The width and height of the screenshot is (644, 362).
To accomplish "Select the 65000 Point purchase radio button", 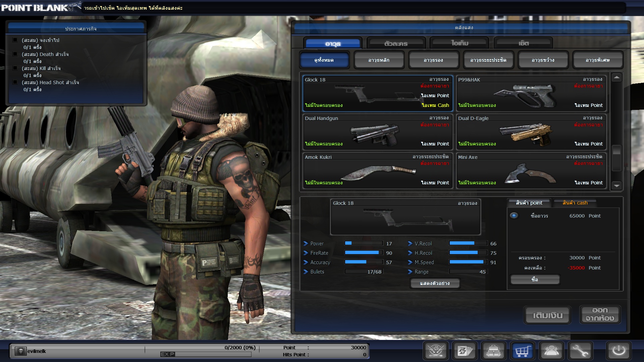I will coord(514,216).
